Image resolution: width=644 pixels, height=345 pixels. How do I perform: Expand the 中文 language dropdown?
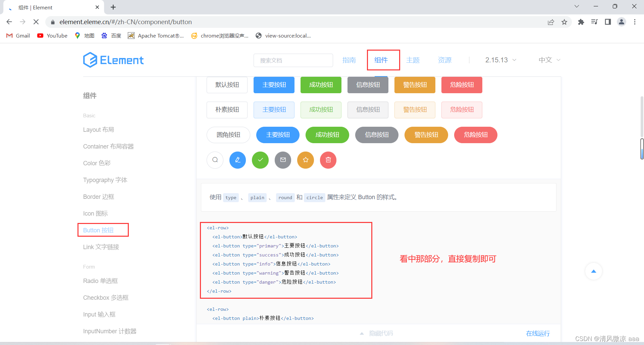point(549,60)
